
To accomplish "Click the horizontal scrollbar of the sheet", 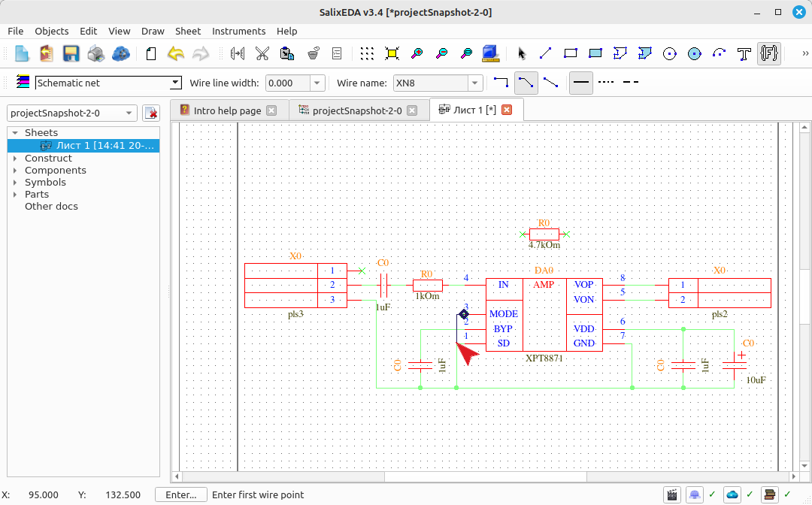I will click(x=485, y=476).
